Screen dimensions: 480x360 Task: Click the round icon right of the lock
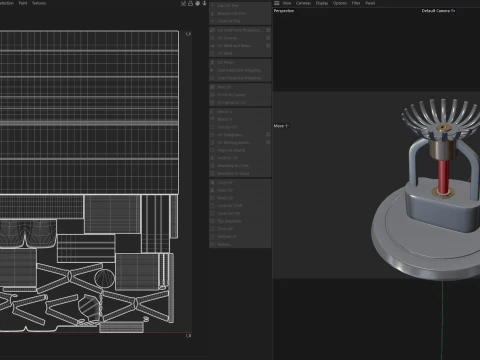(x=197, y=3)
